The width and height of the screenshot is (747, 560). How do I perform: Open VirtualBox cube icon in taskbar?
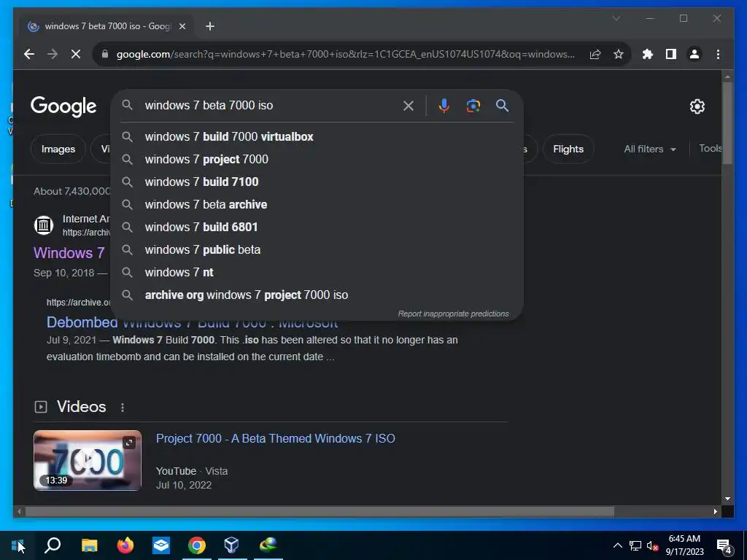232,545
